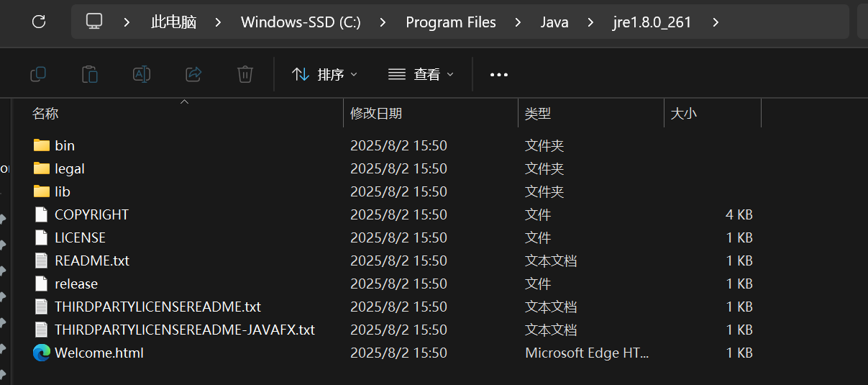Open the 排序 sort dropdown

324,74
